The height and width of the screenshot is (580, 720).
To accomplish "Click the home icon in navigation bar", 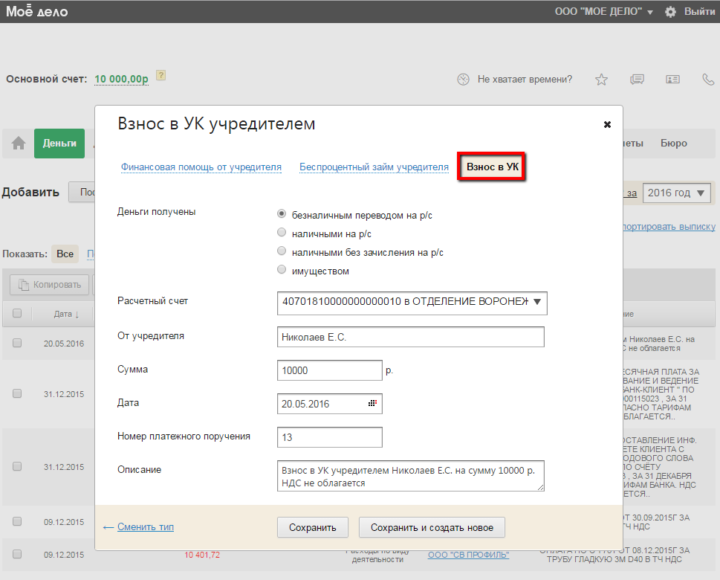I will 18,143.
